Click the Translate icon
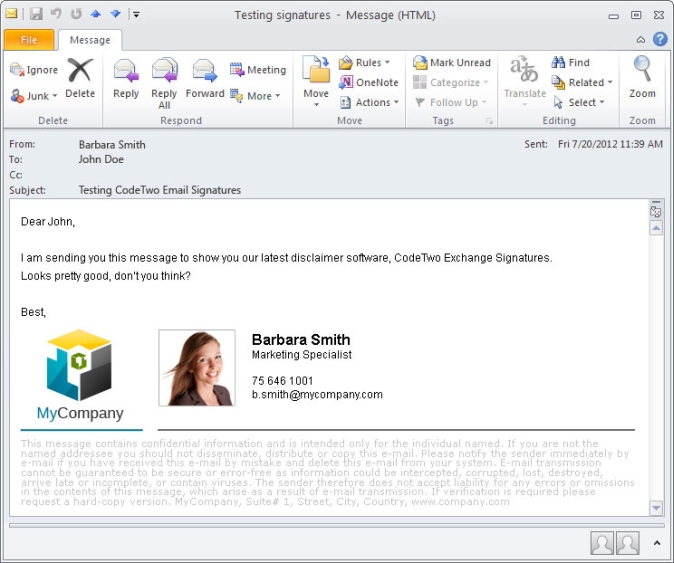The height and width of the screenshot is (563, 674). click(524, 70)
